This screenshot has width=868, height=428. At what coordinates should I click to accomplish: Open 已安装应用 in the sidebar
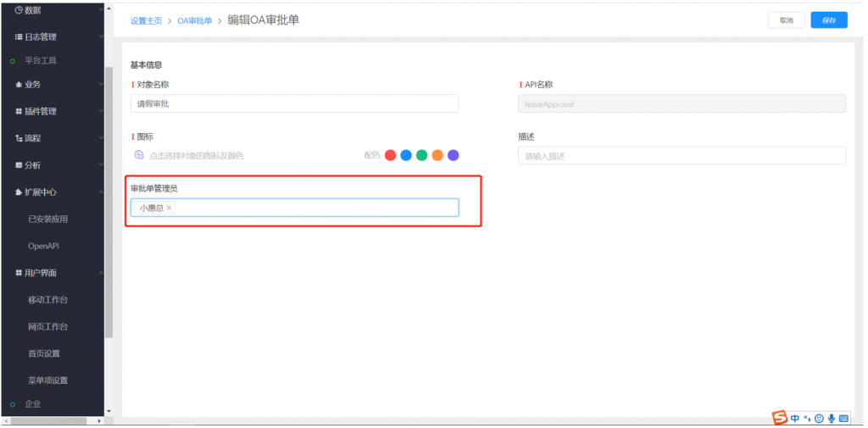point(47,219)
